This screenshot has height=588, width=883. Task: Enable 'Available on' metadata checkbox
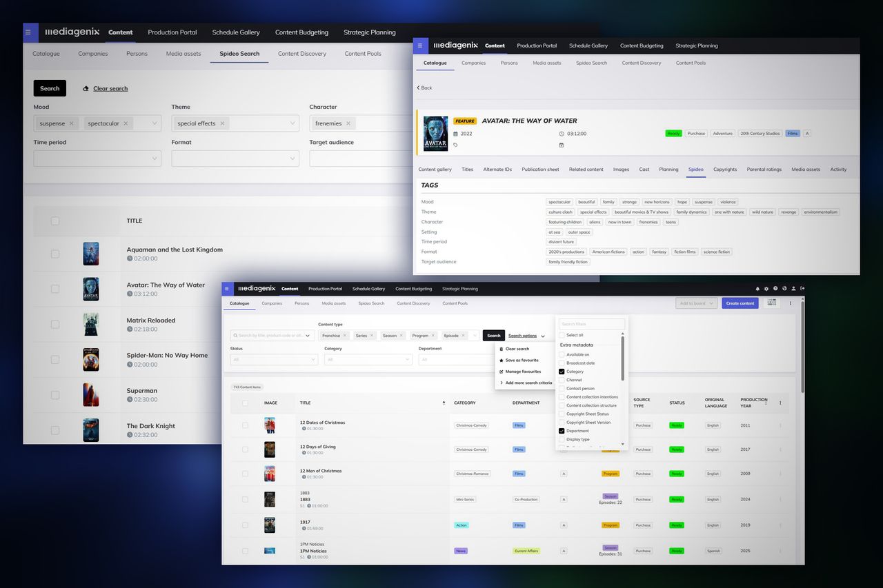[x=562, y=355]
